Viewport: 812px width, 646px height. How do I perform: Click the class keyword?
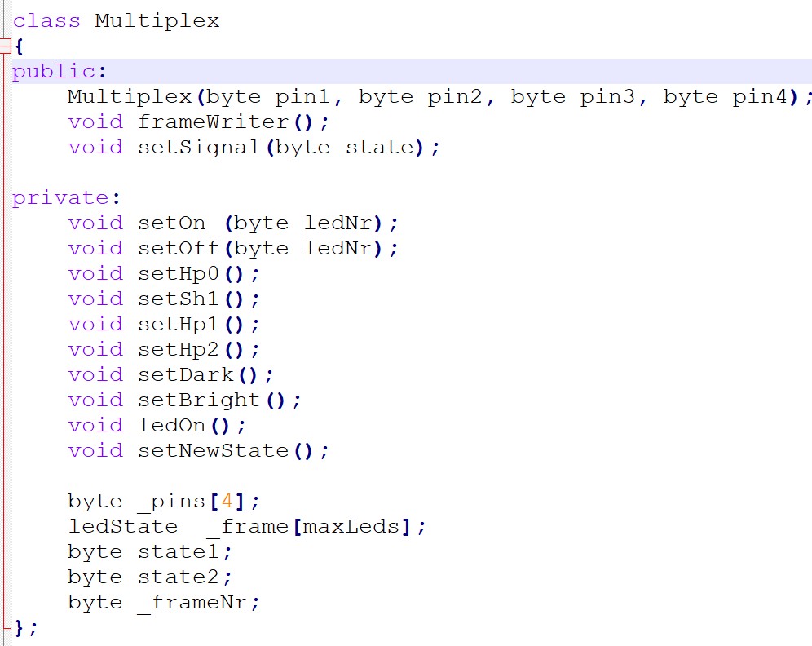(x=46, y=20)
